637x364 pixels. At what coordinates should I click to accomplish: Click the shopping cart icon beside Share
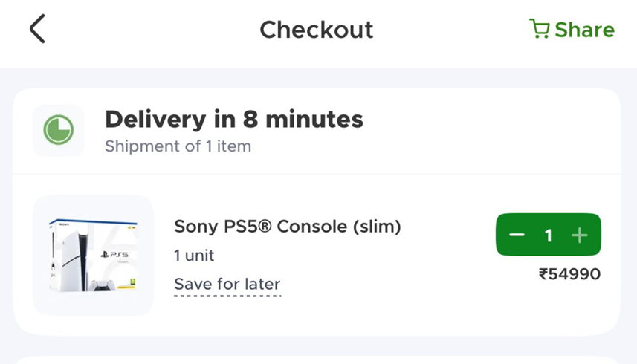539,29
